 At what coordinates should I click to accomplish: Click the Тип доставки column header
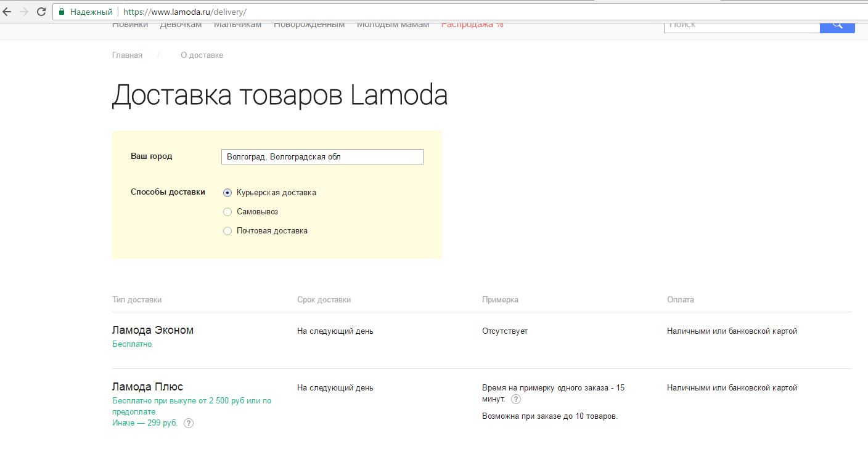coord(137,300)
